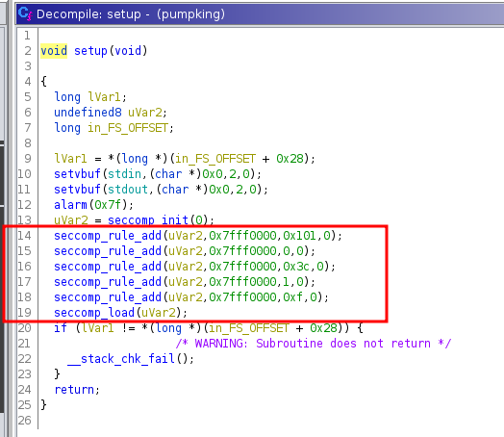The width and height of the screenshot is (504, 437).
Task: Select the setup function name
Action: (x=90, y=51)
